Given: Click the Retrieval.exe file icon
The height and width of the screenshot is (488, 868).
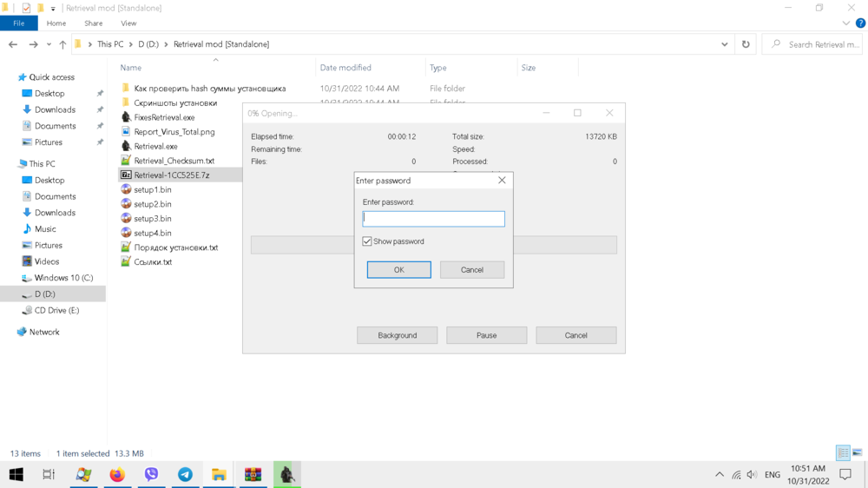Looking at the screenshot, I should click(126, 146).
